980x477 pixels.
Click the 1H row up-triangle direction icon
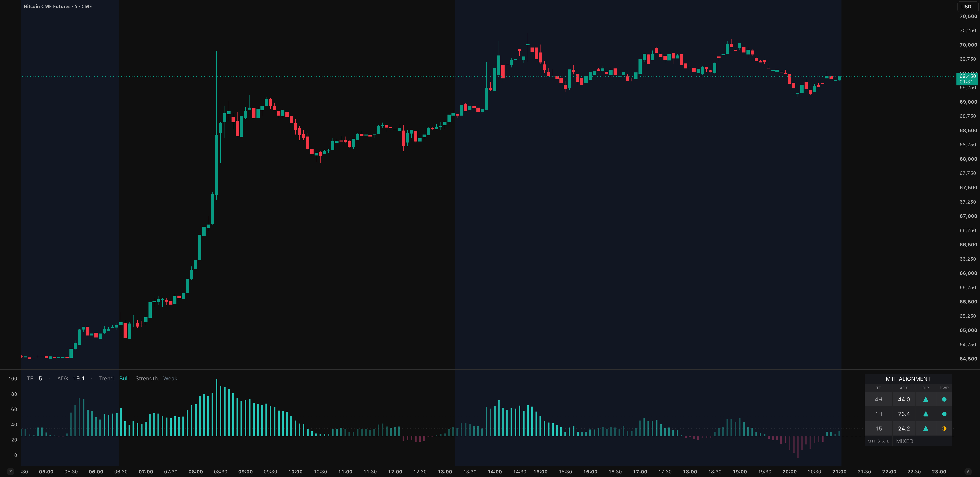tap(926, 414)
